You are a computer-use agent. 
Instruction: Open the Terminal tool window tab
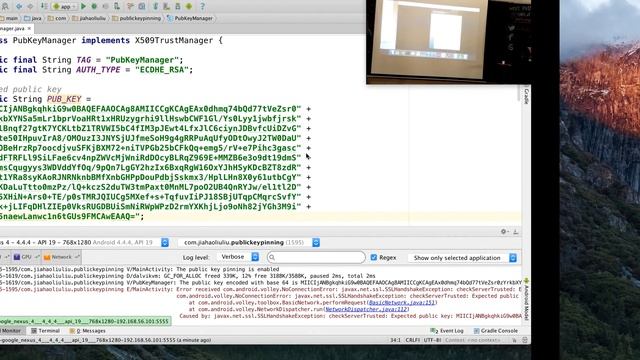coord(45,331)
